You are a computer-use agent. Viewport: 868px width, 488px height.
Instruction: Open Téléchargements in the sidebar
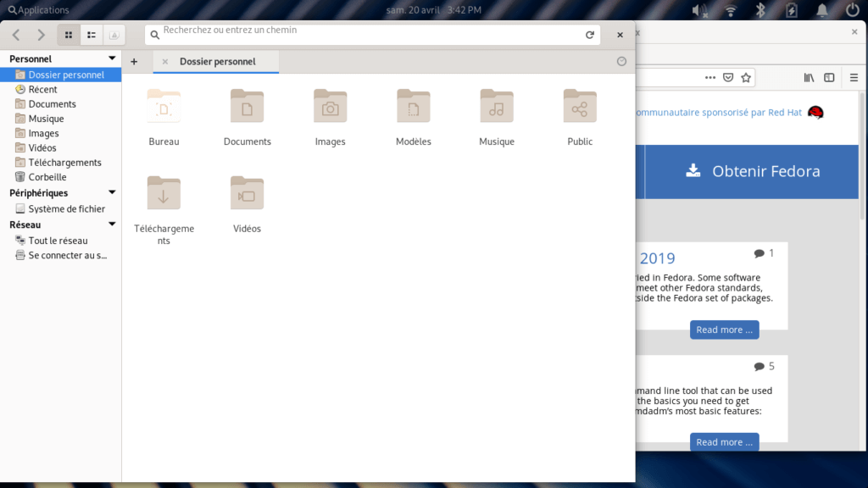click(61, 163)
